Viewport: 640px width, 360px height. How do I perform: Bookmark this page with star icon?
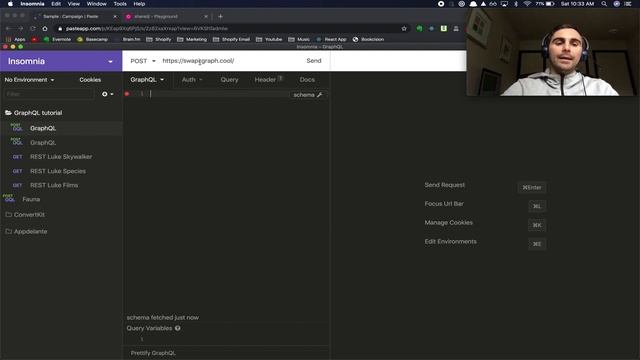(x=404, y=29)
